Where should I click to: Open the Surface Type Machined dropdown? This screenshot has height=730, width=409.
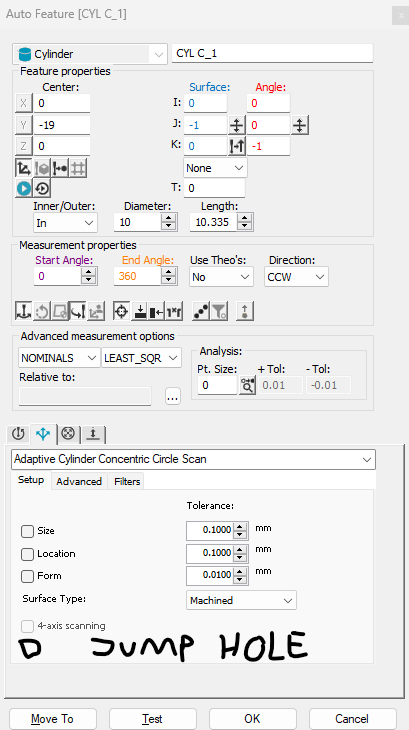[241, 601]
